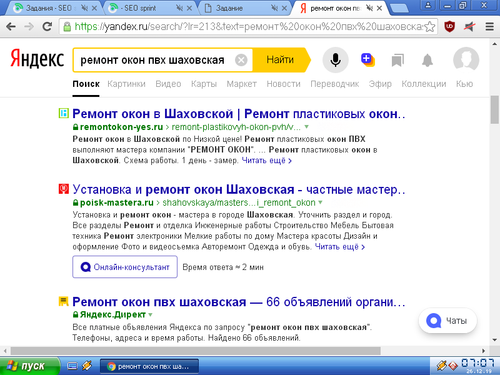Expand poisk-mastera.ru result options arrow
500x375 pixels.
[x=320, y=202]
